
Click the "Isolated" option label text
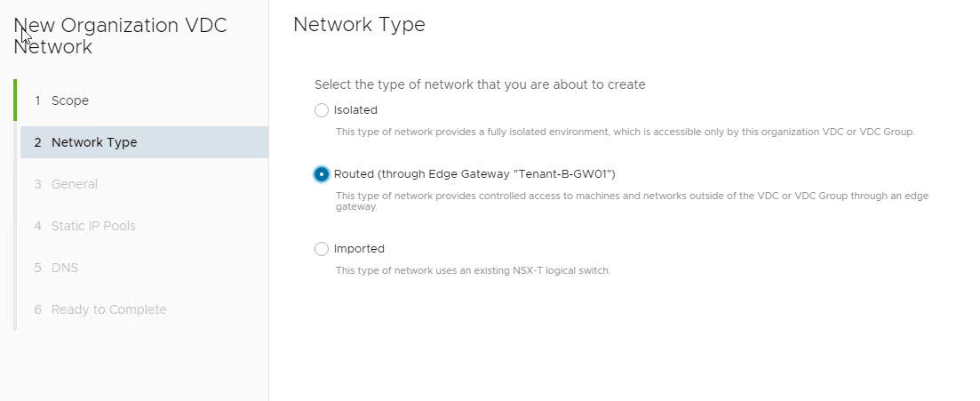[x=355, y=110]
